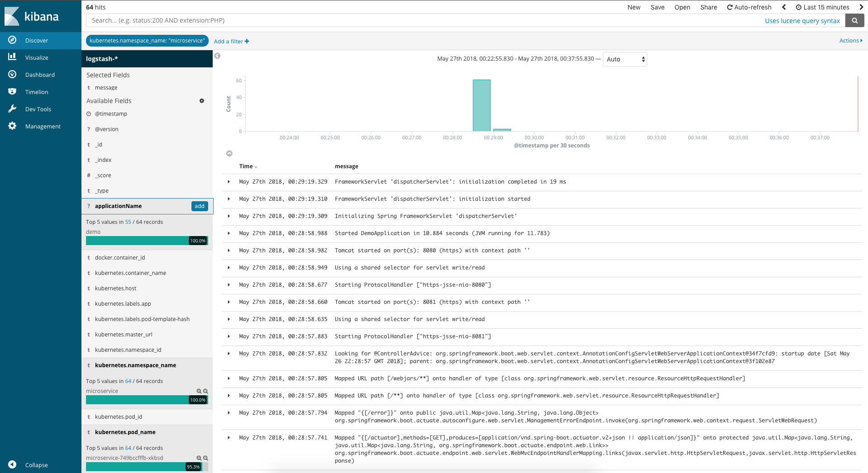Filter out microservice-749bccfffb-xkbsd pod value
This screenshot has height=473, width=868.
(205, 458)
